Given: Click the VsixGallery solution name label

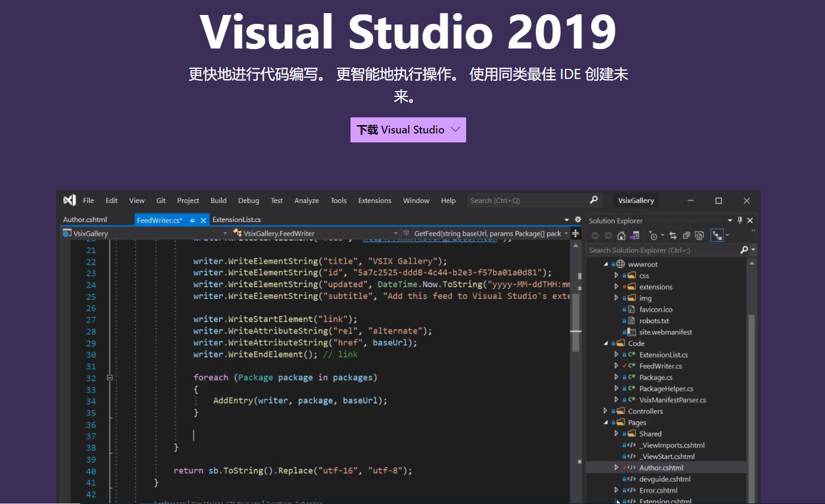Looking at the screenshot, I should point(637,201).
